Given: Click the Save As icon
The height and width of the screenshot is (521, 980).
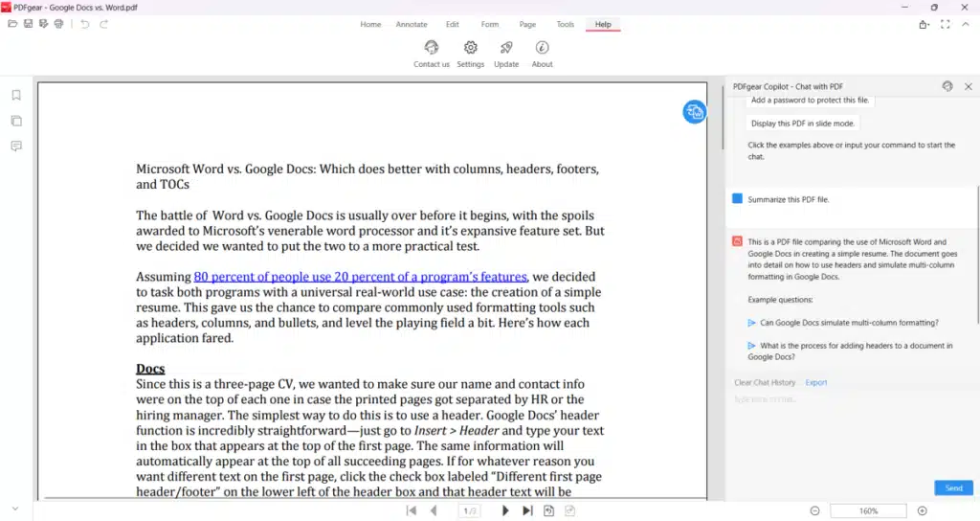Looking at the screenshot, I should [43, 24].
